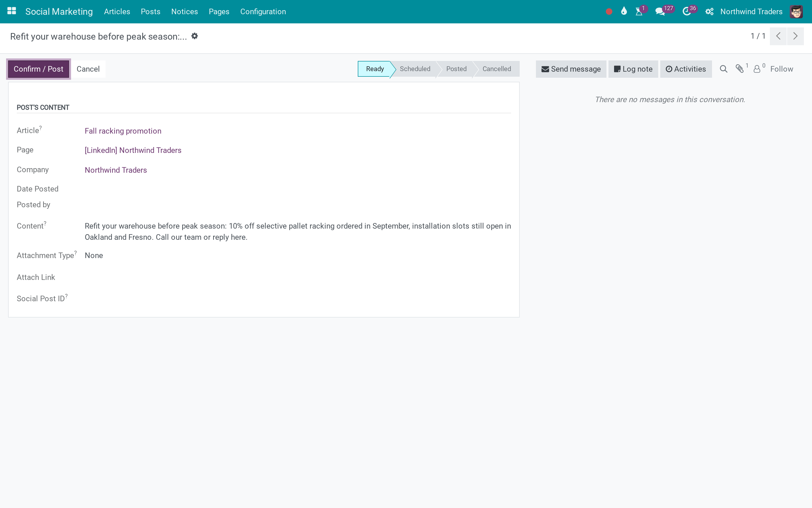Click the 1 / 1 pager counter

coord(758,36)
